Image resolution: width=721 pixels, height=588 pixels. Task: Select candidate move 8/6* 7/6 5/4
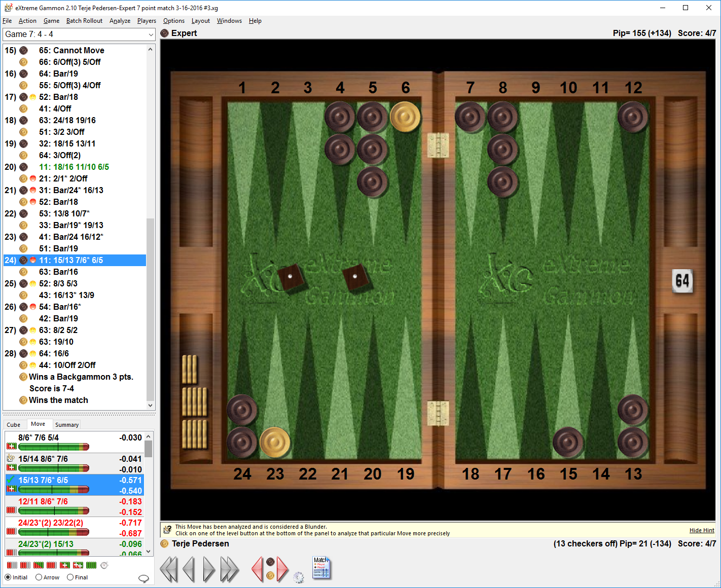pos(39,437)
